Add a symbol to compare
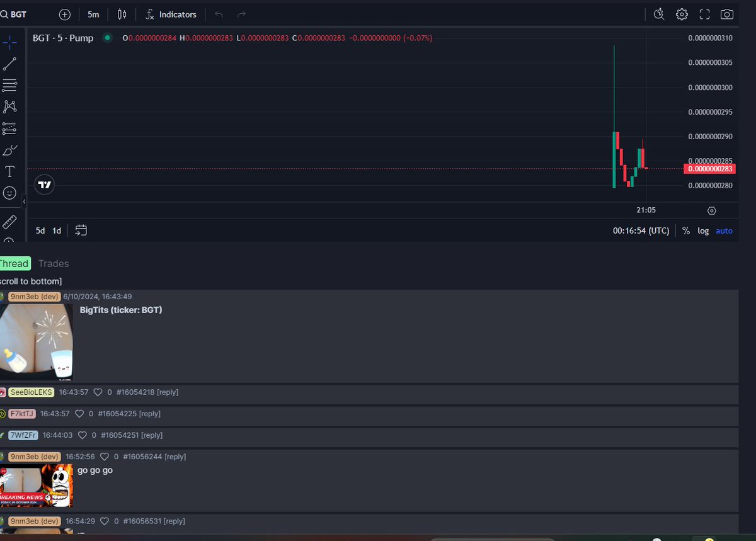The width and height of the screenshot is (756, 541). tap(65, 14)
